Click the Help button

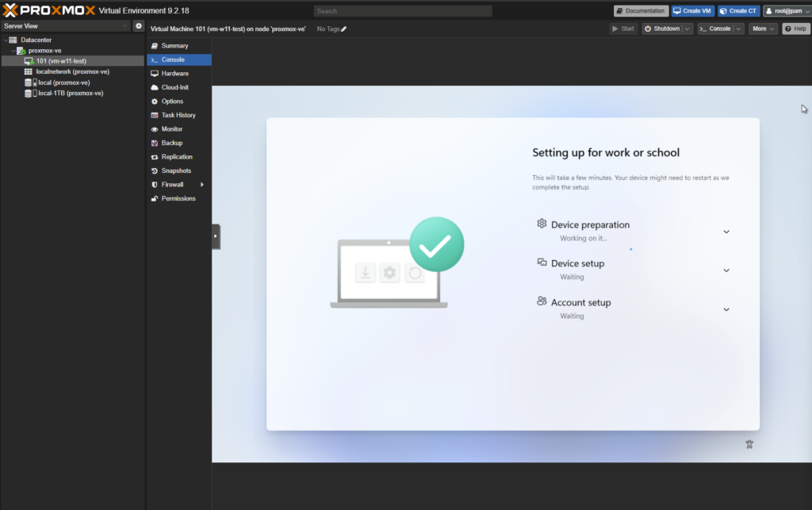coord(796,29)
